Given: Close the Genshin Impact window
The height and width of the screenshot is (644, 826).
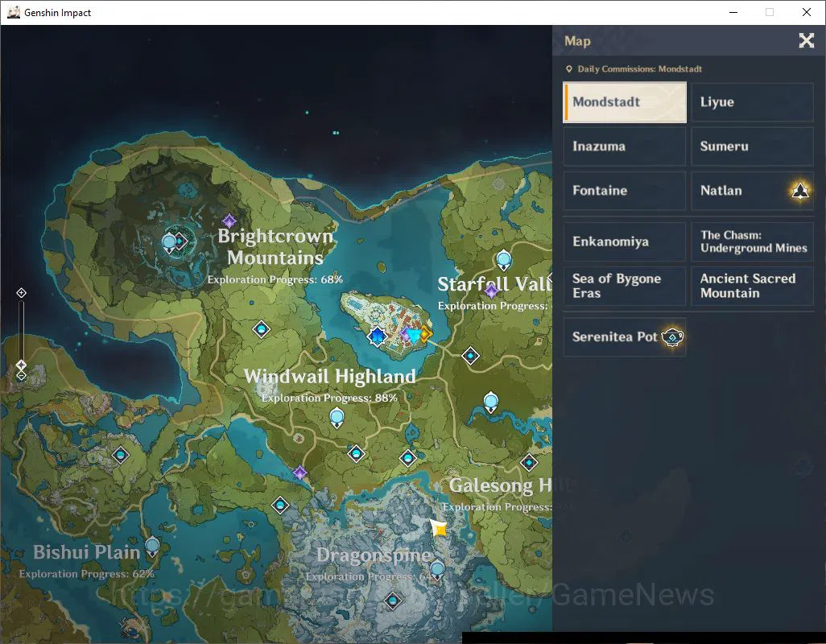Looking at the screenshot, I should (806, 12).
